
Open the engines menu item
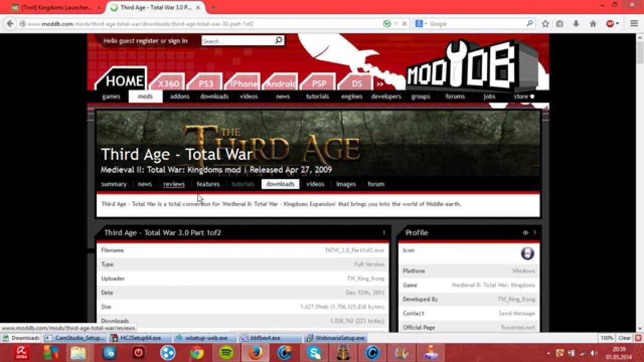click(x=352, y=97)
